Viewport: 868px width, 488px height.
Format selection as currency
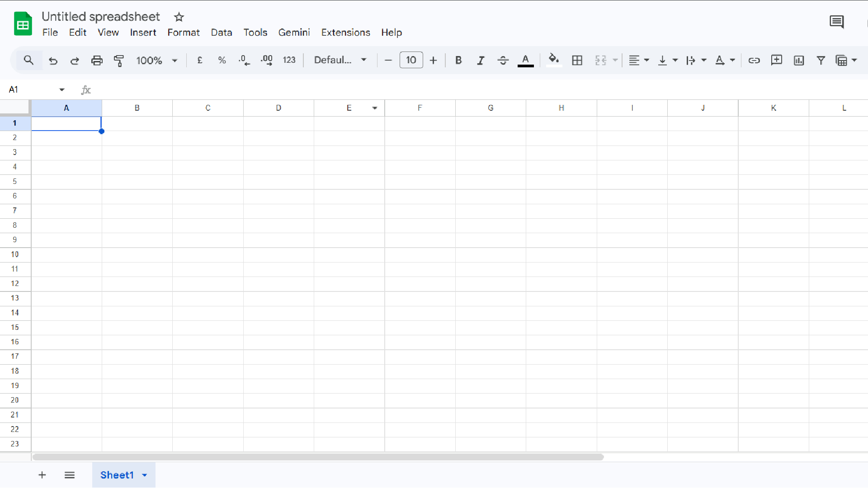[200, 60]
